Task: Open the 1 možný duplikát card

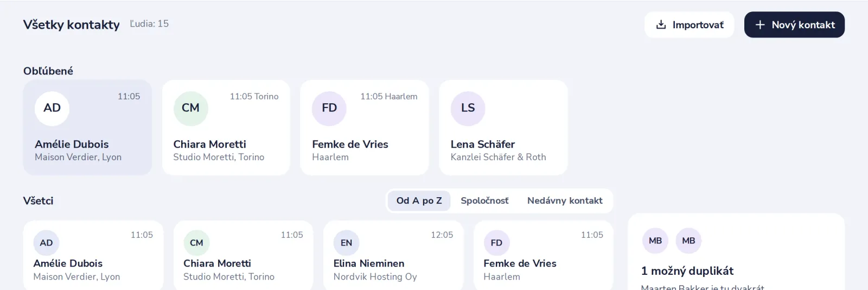Action: [x=736, y=252]
